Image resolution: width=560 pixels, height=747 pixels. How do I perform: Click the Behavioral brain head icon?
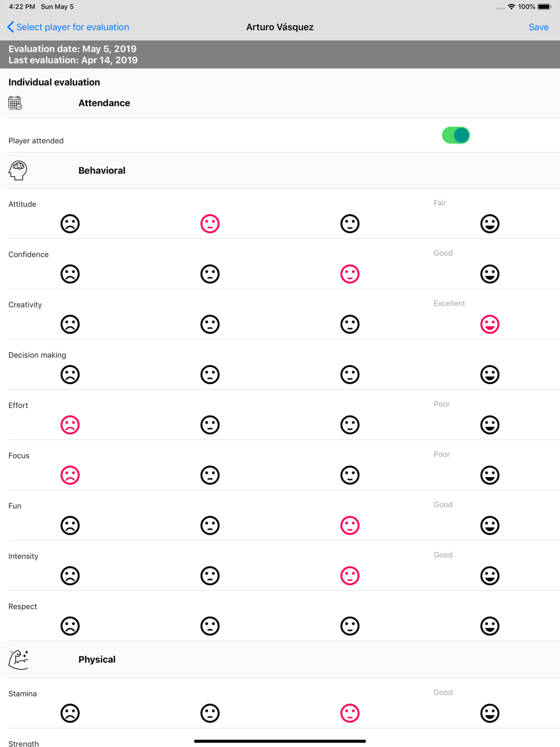[18, 170]
